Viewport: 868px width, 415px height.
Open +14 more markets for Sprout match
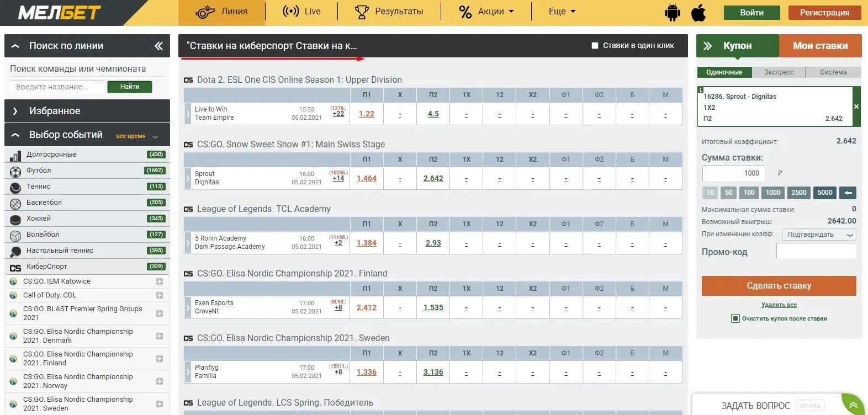tap(338, 178)
